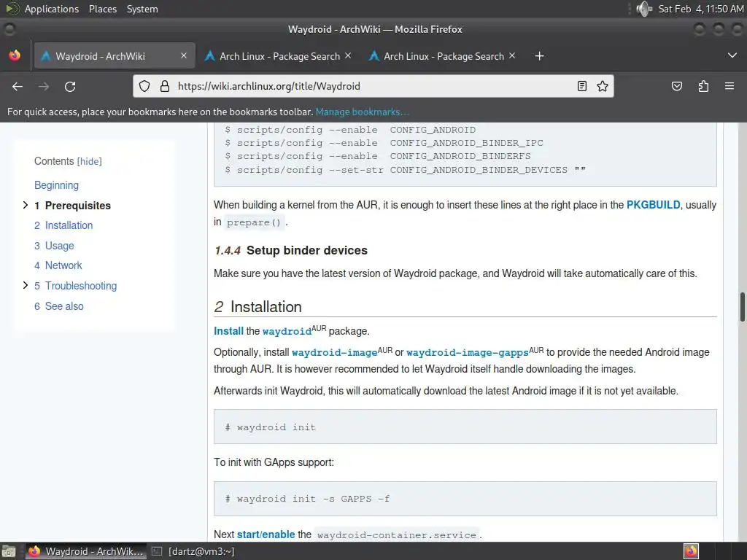
Task: Open the waydroid AUR package link
Action: point(287,332)
